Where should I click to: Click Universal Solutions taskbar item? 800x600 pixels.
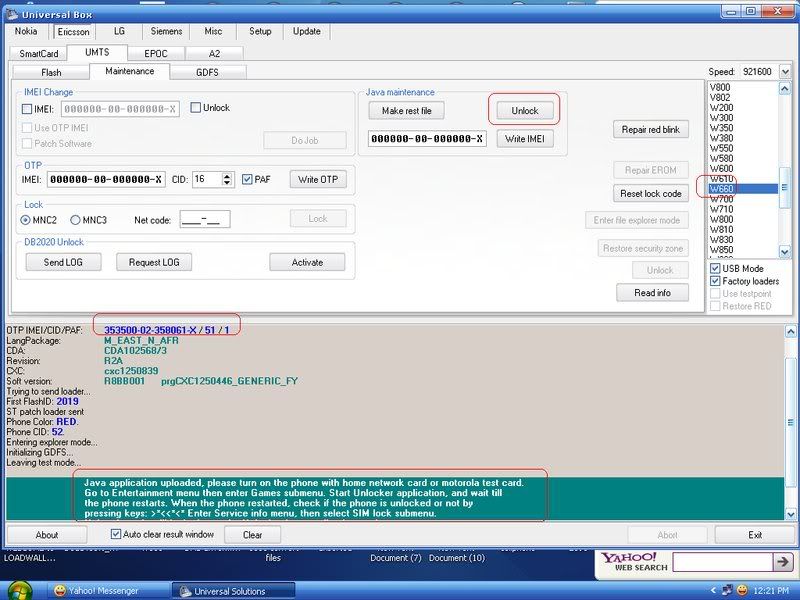click(233, 591)
